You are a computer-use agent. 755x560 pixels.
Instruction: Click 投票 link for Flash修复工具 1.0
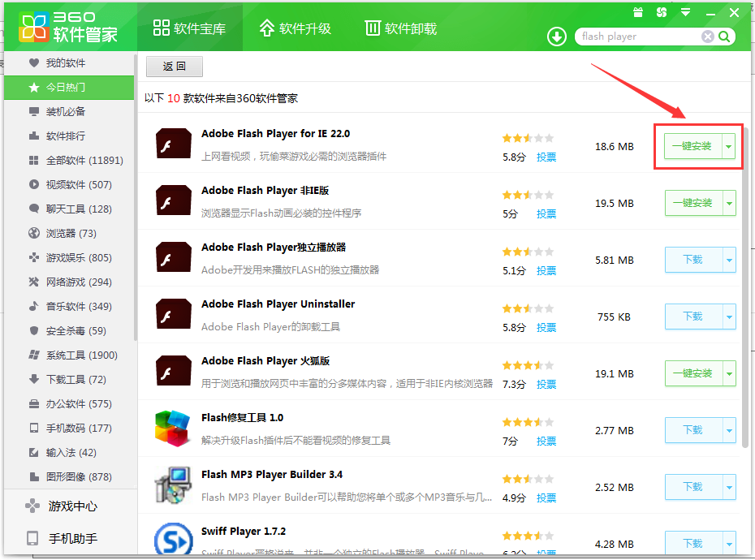(546, 442)
